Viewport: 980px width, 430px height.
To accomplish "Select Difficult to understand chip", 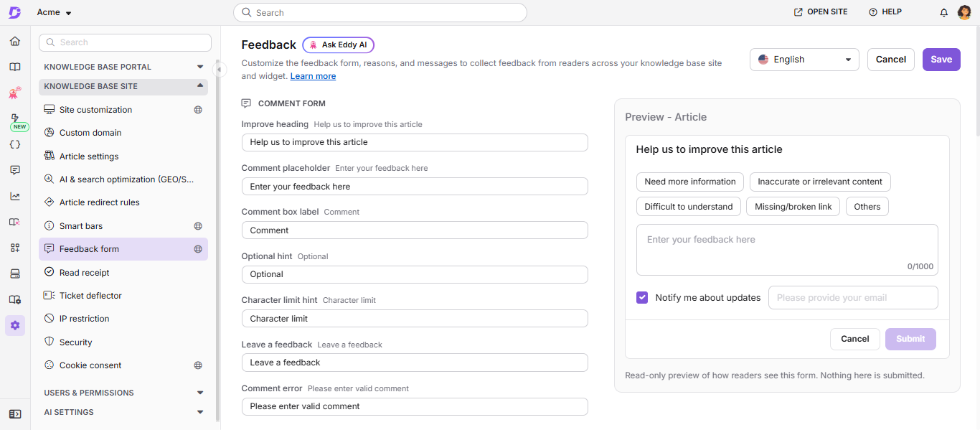I will point(689,207).
